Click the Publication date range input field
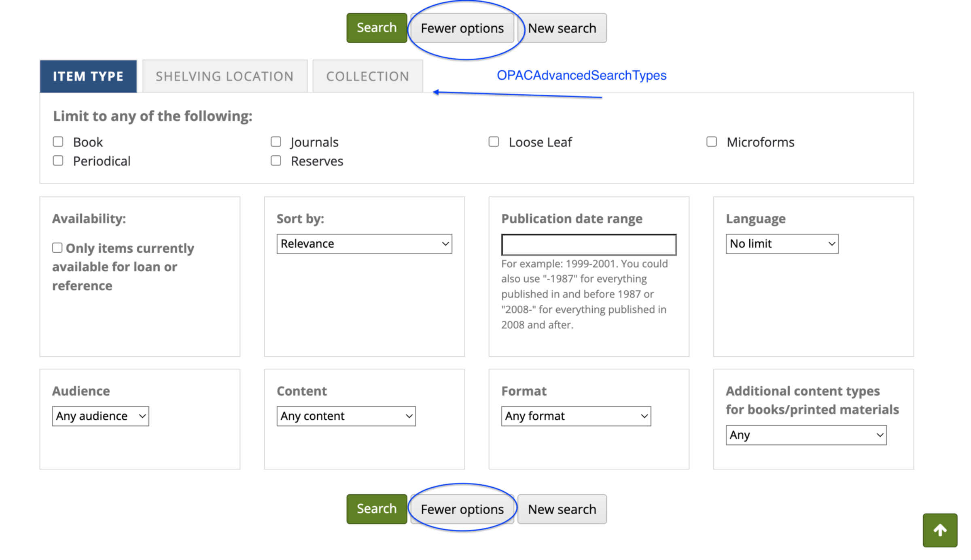The height and width of the screenshot is (560, 971). pos(589,245)
